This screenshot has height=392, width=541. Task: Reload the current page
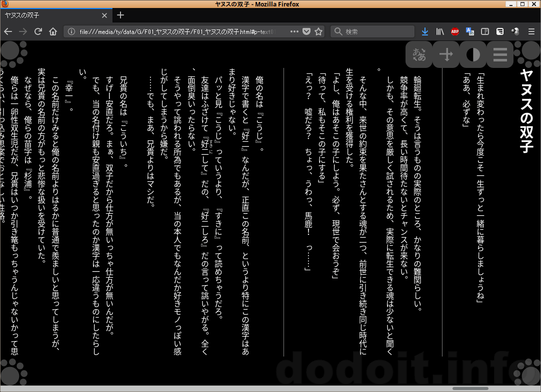click(38, 31)
